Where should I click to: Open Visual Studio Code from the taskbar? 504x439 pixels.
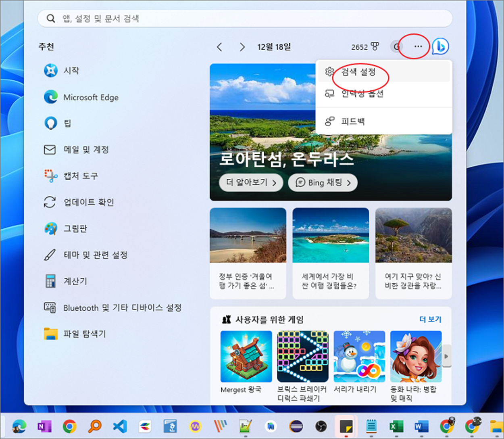[120, 426]
